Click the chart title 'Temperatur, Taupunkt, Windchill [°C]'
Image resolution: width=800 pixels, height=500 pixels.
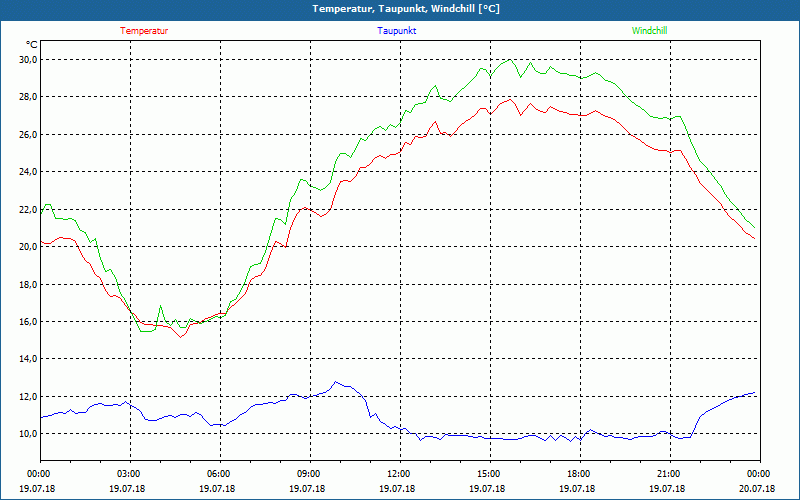tap(406, 9)
